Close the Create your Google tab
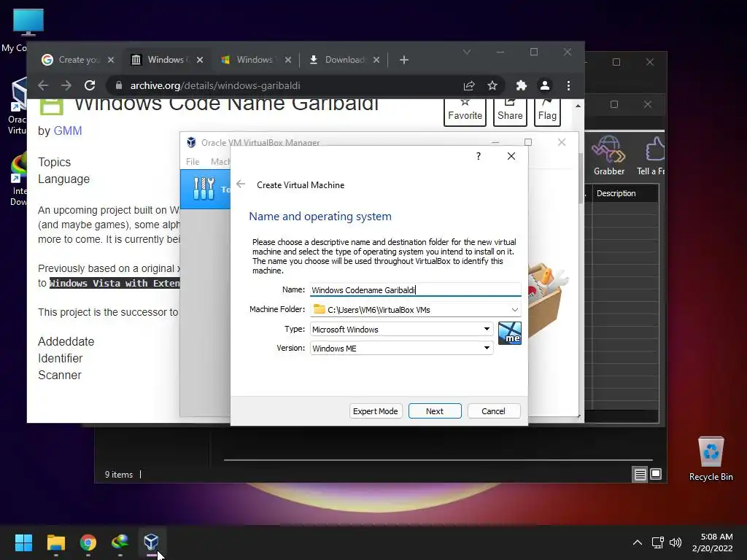Viewport: 747px width, 560px height. pos(111,60)
